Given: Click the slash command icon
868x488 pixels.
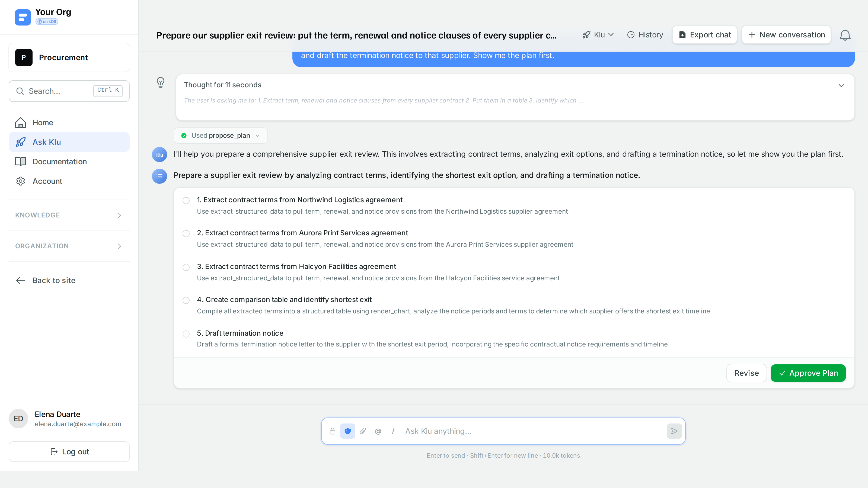Looking at the screenshot, I should pos(393,431).
